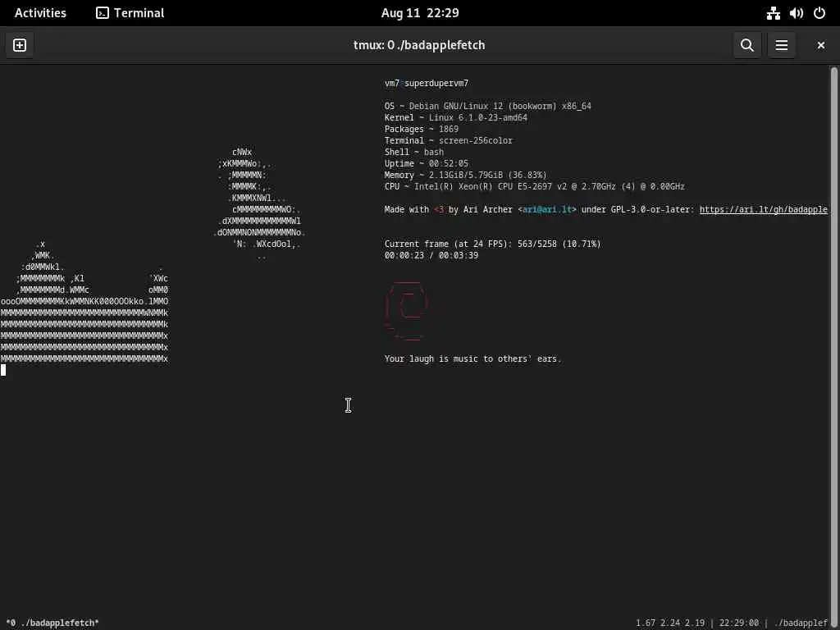This screenshot has width=840, height=630.
Task: Open the power menu icon
Action: point(819,13)
